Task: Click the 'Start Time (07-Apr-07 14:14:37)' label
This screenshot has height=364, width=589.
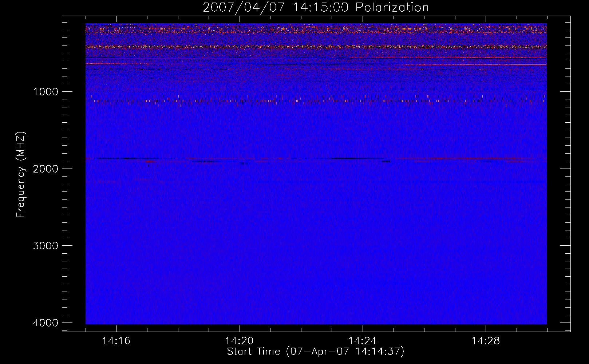Action: [316, 352]
